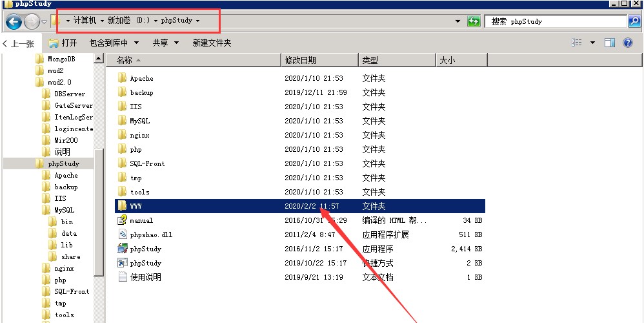Image resolution: width=644 pixels, height=323 pixels.
Task: Click the magnifier search icon
Action: point(634,21)
